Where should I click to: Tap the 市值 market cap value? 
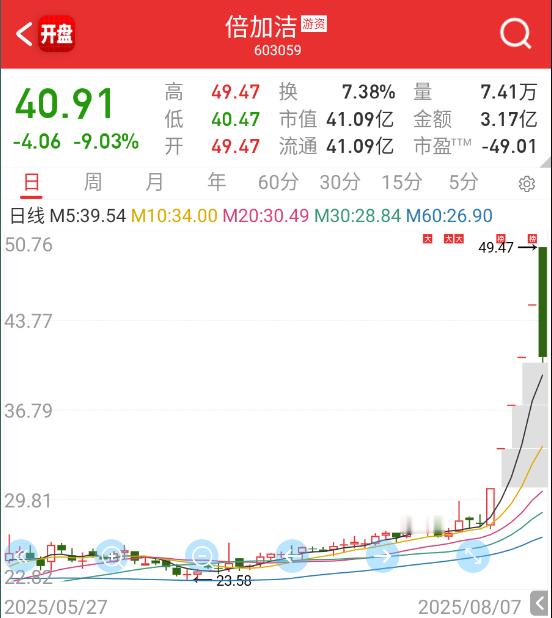click(x=360, y=119)
